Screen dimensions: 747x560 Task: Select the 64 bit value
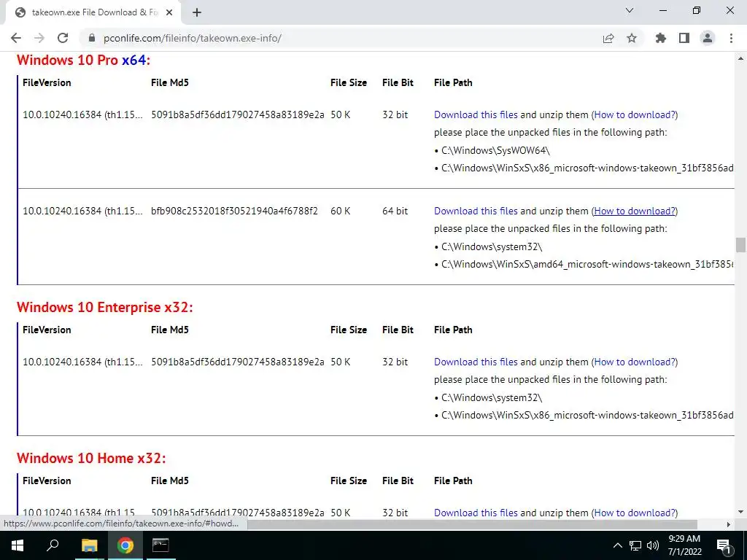coord(395,211)
